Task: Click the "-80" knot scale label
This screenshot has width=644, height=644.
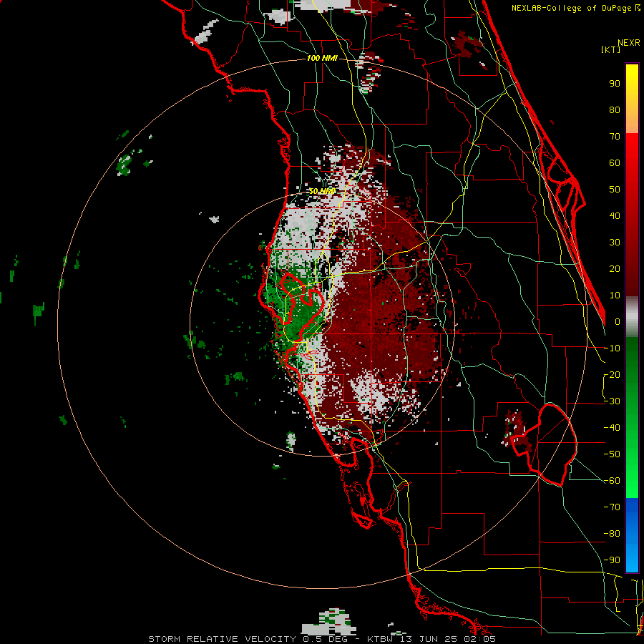Action: (612, 534)
